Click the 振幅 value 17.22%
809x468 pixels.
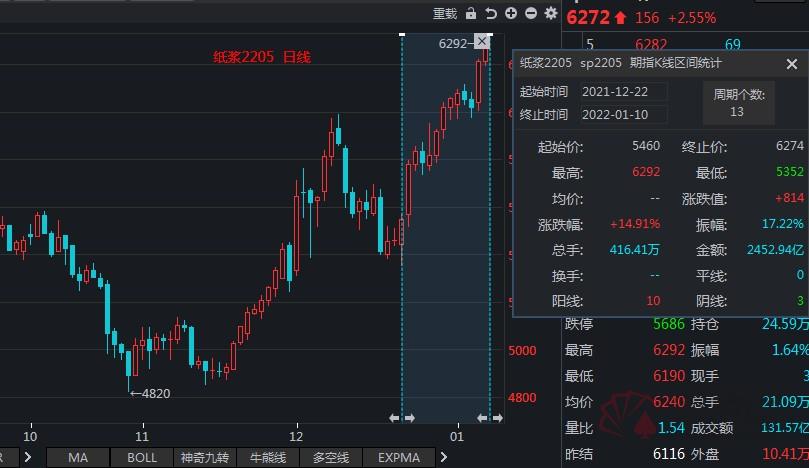pos(783,224)
